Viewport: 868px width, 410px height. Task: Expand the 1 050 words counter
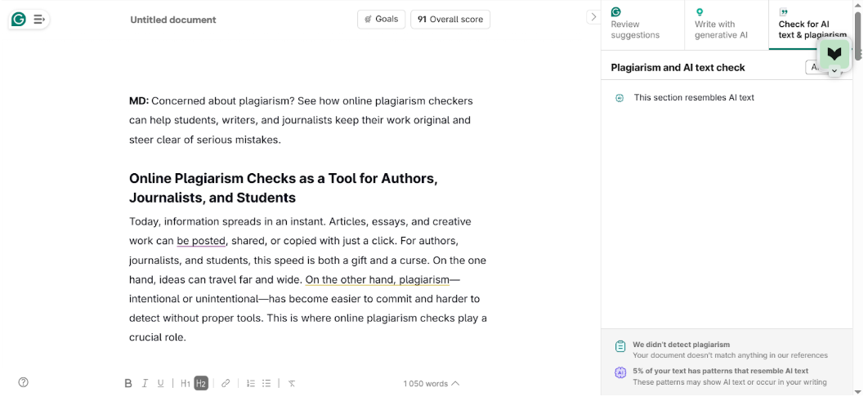(431, 383)
